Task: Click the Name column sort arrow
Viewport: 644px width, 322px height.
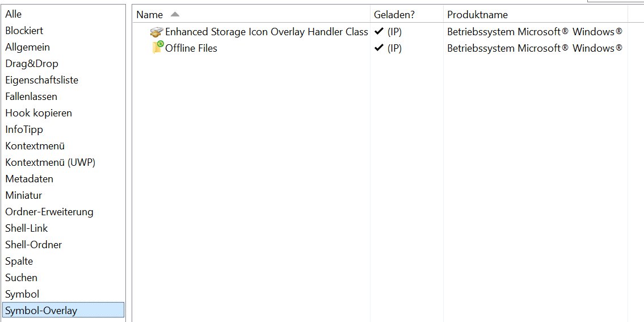Action: 175,14
